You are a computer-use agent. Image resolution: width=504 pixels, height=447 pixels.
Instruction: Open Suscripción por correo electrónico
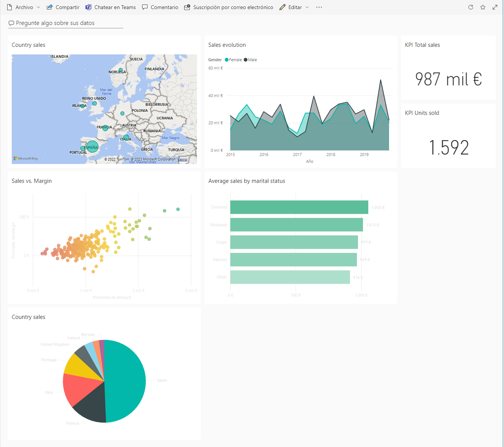(228, 7)
